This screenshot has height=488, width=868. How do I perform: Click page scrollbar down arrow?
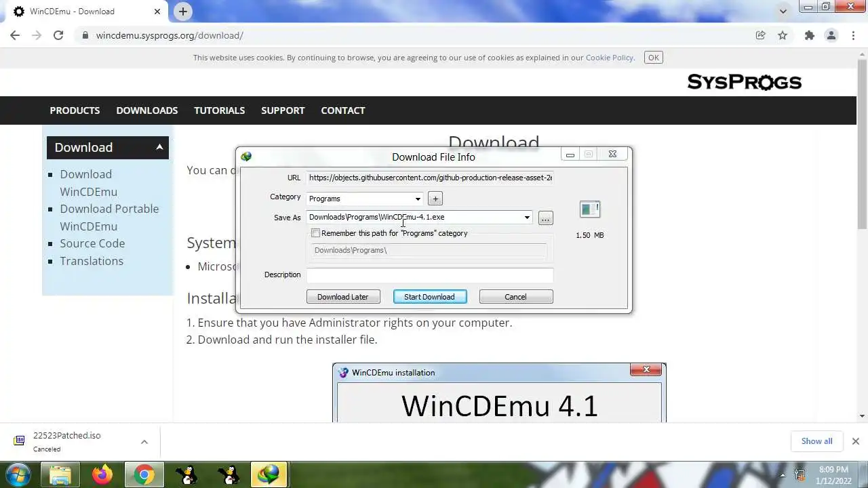863,415
